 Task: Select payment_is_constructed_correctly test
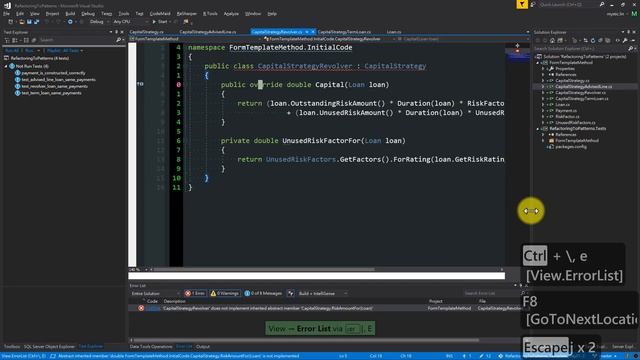[x=53, y=73]
